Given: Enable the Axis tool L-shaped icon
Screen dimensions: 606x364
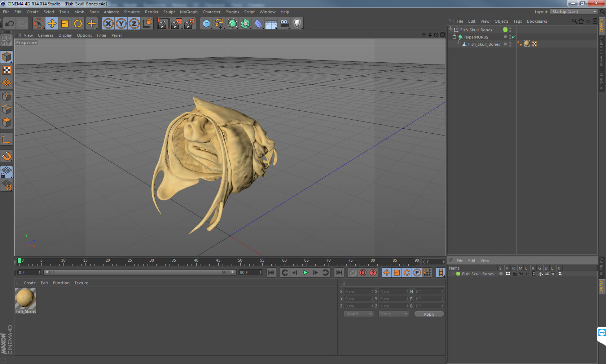Looking at the screenshot, I should [x=6, y=139].
